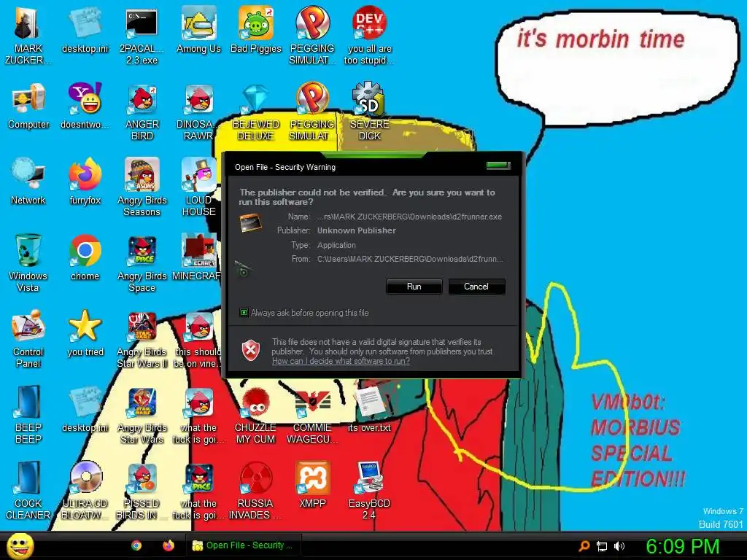Screen dimensions: 747x560
Task: Select the 'Open File - Security' taskbar item
Action: point(244,545)
